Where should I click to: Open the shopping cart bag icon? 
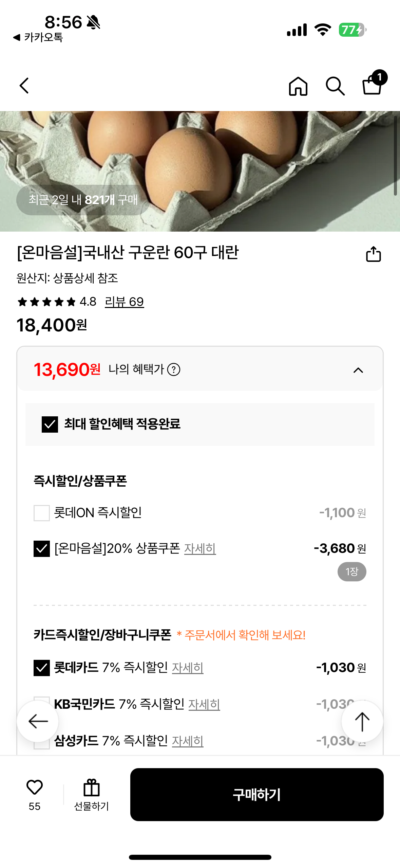pyautogui.click(x=373, y=85)
